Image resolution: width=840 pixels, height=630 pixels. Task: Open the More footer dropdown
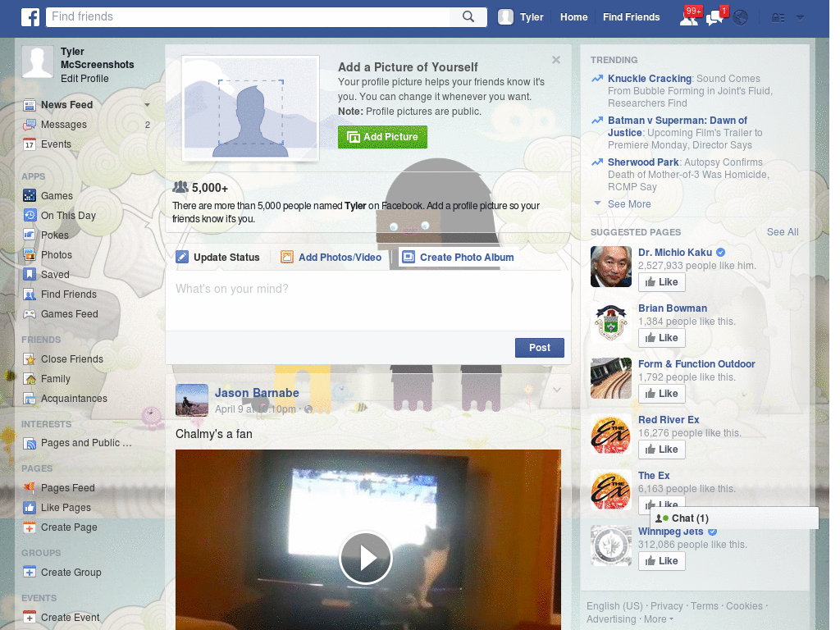point(659,619)
